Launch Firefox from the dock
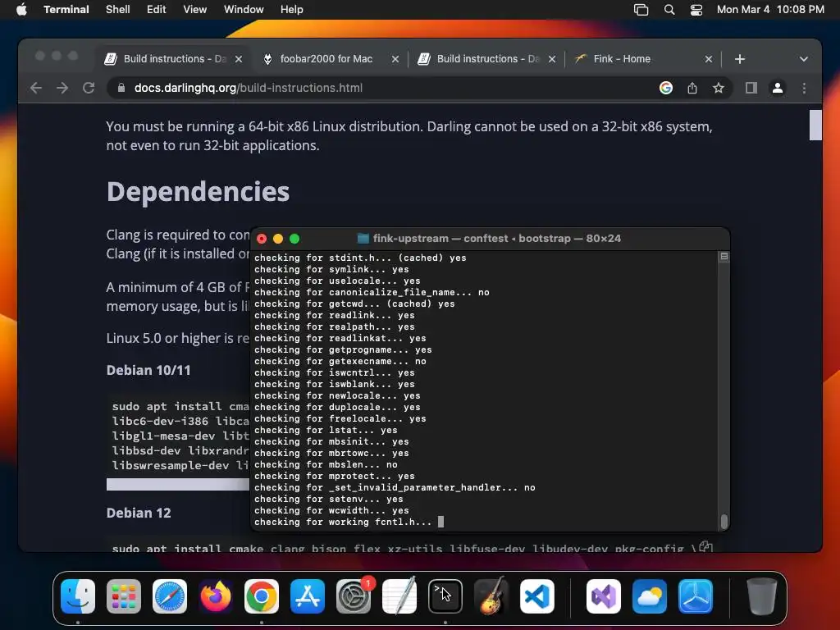The height and width of the screenshot is (630, 840). coord(216,596)
